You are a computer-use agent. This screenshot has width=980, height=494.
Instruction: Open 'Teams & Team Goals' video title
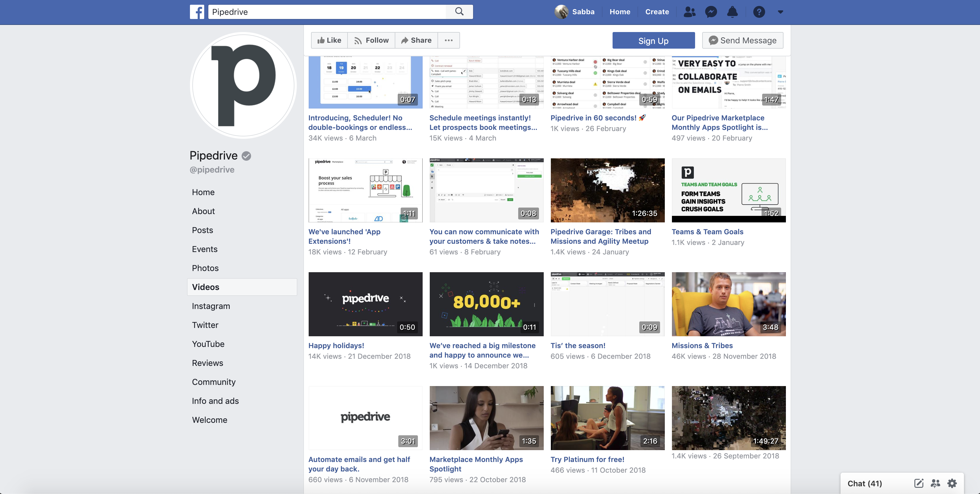(x=707, y=232)
